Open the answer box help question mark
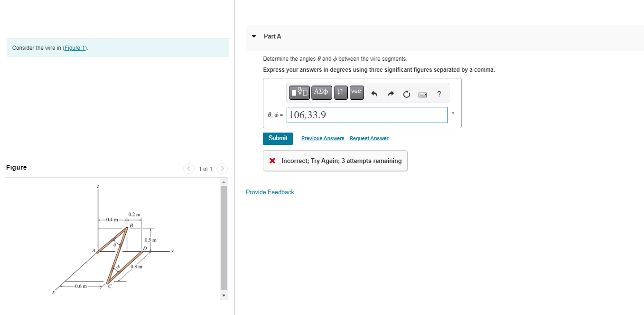The image size is (644, 315). (439, 94)
